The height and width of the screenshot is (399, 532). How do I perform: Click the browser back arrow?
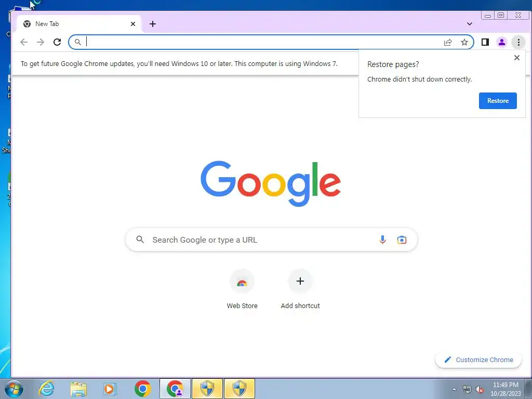[24, 42]
